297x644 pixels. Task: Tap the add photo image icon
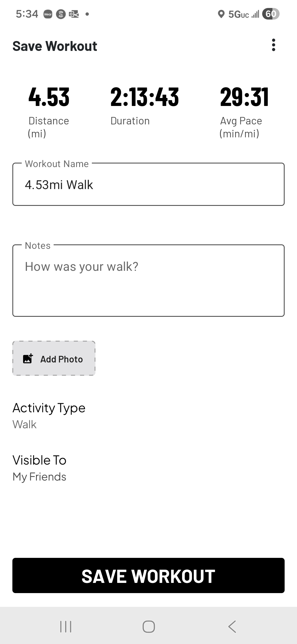pos(28,359)
